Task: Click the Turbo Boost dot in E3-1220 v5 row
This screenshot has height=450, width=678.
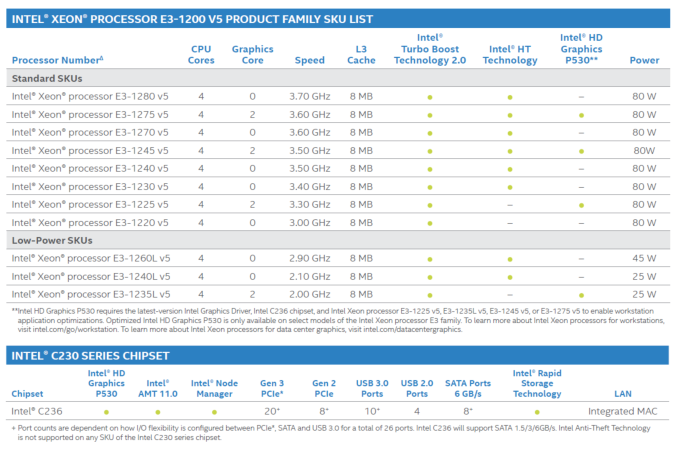Action: coord(430,223)
